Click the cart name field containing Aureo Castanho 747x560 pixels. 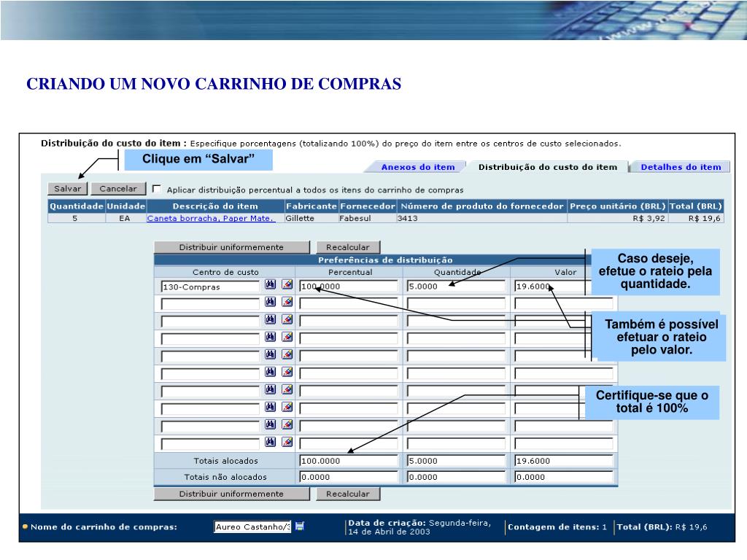pyautogui.click(x=252, y=526)
